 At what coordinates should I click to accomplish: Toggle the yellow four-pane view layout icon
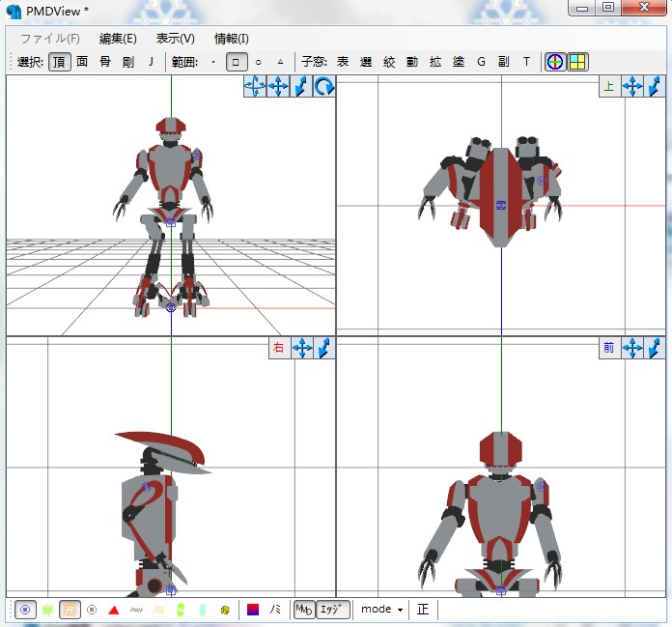(x=577, y=62)
